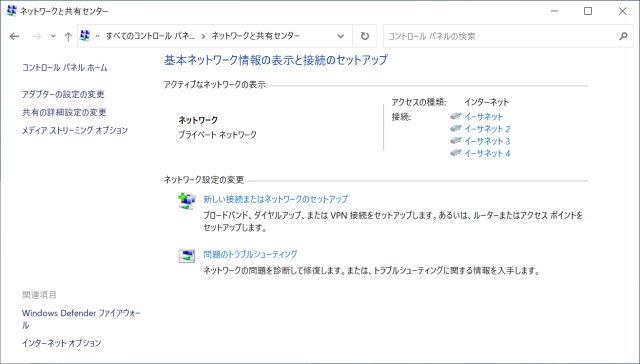The width and height of the screenshot is (640, 364).
Task: Open the recent locations dropdown arrow
Action: click(x=53, y=36)
